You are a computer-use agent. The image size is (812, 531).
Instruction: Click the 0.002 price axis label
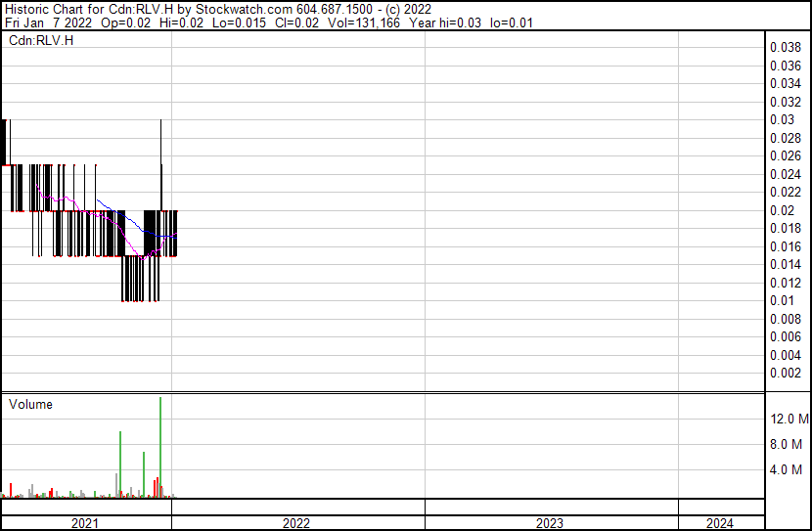pos(785,373)
